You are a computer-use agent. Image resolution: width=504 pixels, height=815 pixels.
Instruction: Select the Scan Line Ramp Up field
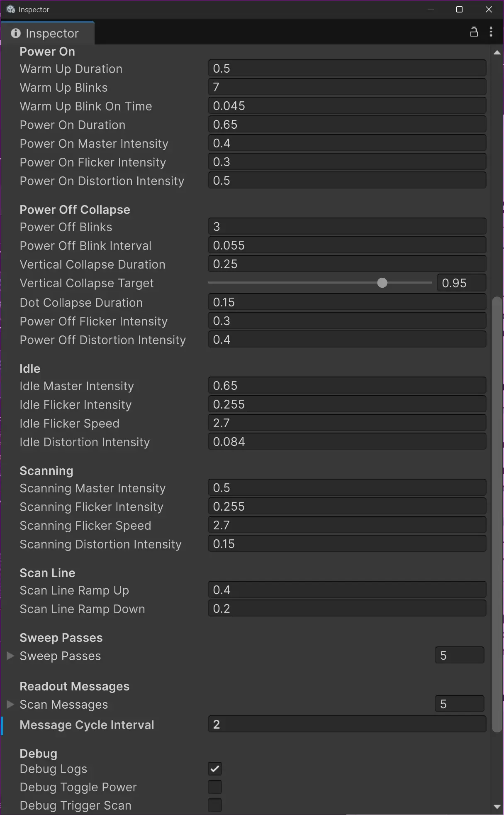(347, 589)
